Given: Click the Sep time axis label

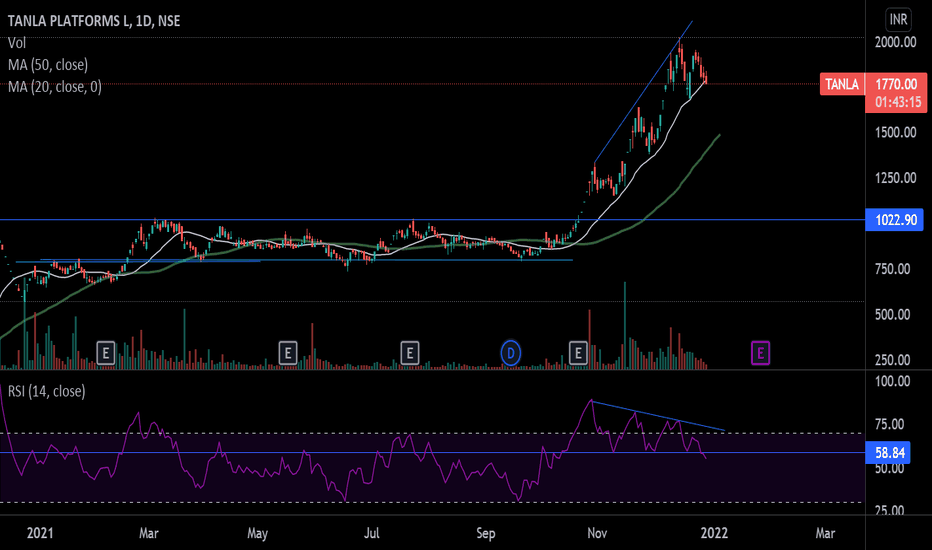Looking at the screenshot, I should 486,533.
